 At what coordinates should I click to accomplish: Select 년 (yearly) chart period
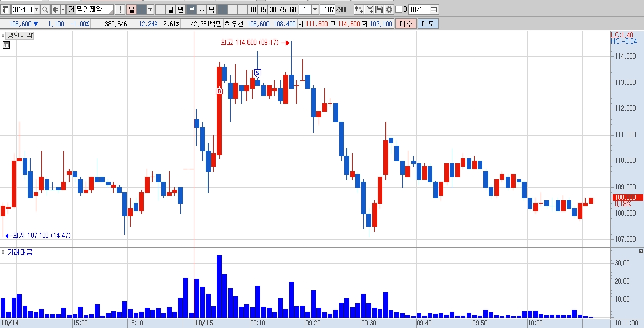pyautogui.click(x=180, y=9)
